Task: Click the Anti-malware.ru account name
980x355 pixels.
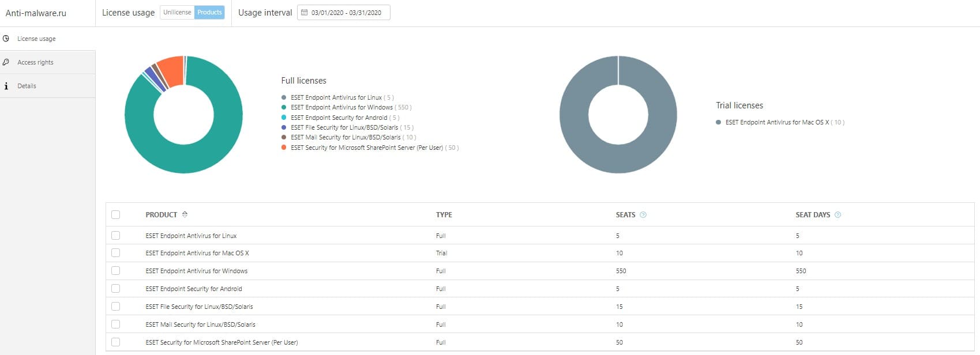Action: click(36, 13)
